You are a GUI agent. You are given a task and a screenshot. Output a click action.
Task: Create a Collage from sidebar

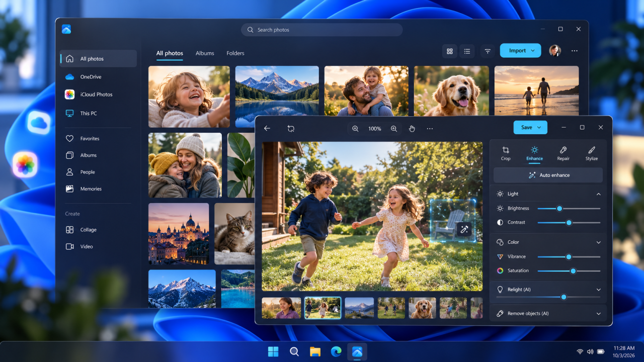99,230
